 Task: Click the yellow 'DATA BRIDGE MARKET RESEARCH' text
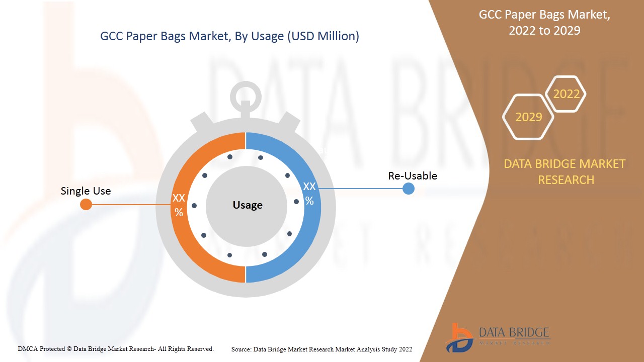565,171
